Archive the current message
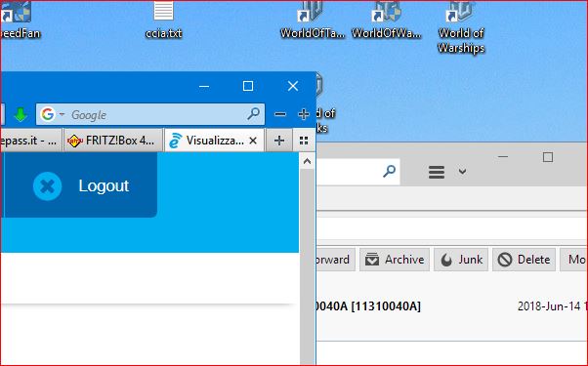Screen dimensions: 588x366 click(395, 260)
